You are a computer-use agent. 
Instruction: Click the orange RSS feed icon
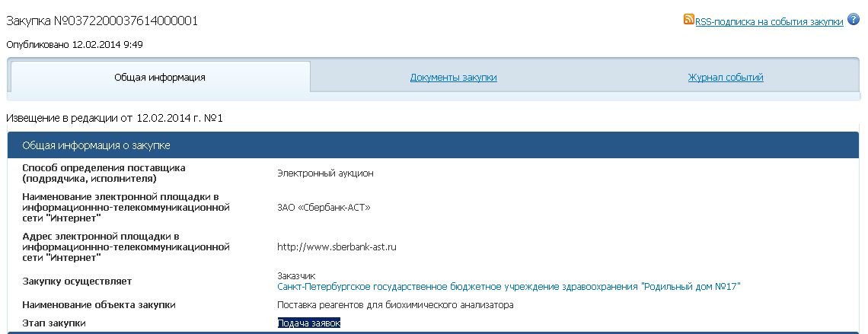coord(688,19)
